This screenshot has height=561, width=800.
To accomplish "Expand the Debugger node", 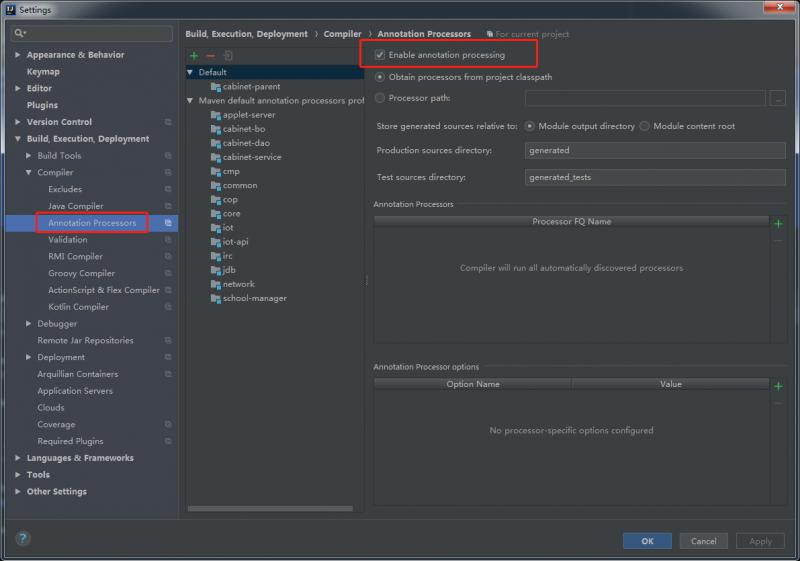I will point(29,323).
